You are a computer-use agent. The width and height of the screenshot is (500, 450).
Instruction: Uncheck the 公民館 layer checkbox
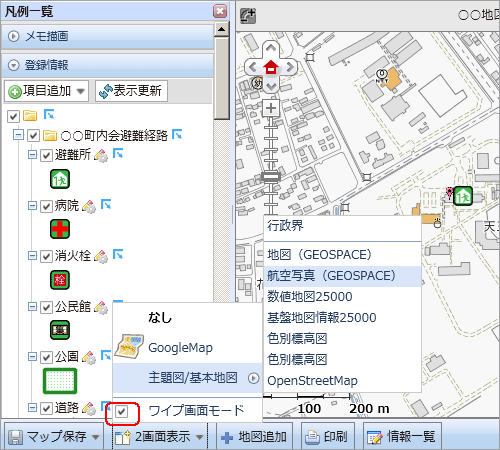(x=46, y=307)
